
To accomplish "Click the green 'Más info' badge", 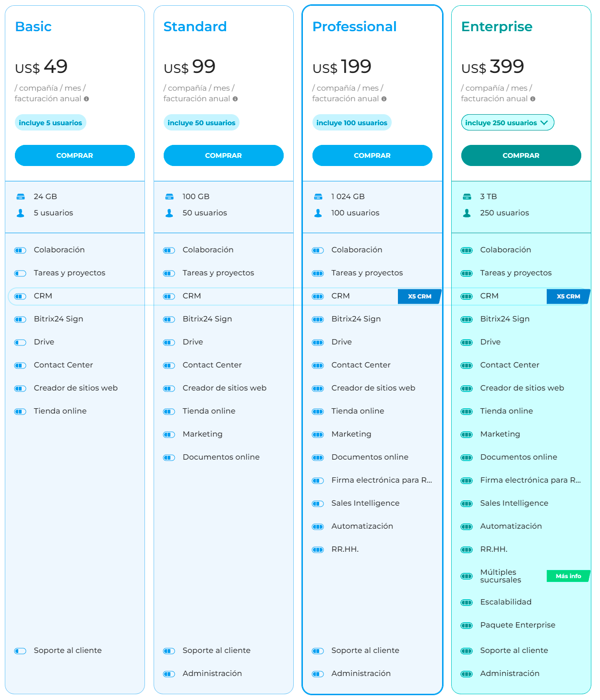I will click(x=568, y=576).
